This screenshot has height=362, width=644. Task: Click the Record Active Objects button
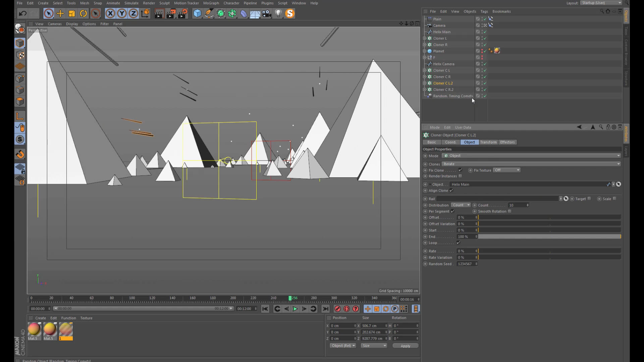(x=337, y=309)
